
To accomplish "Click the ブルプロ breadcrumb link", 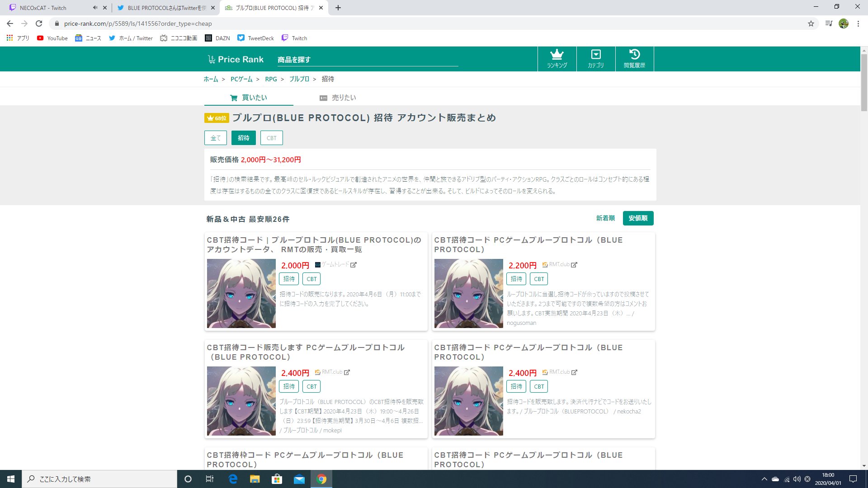I will coord(299,79).
